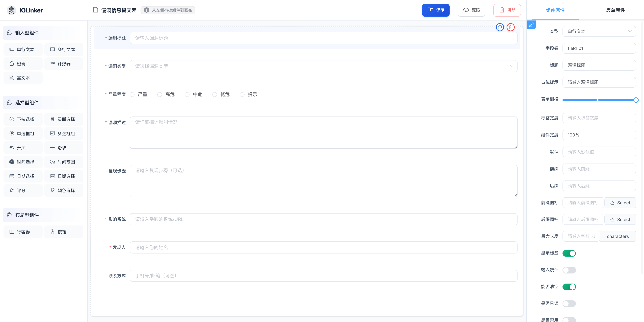Choose the 开关 switch component

click(x=23, y=148)
